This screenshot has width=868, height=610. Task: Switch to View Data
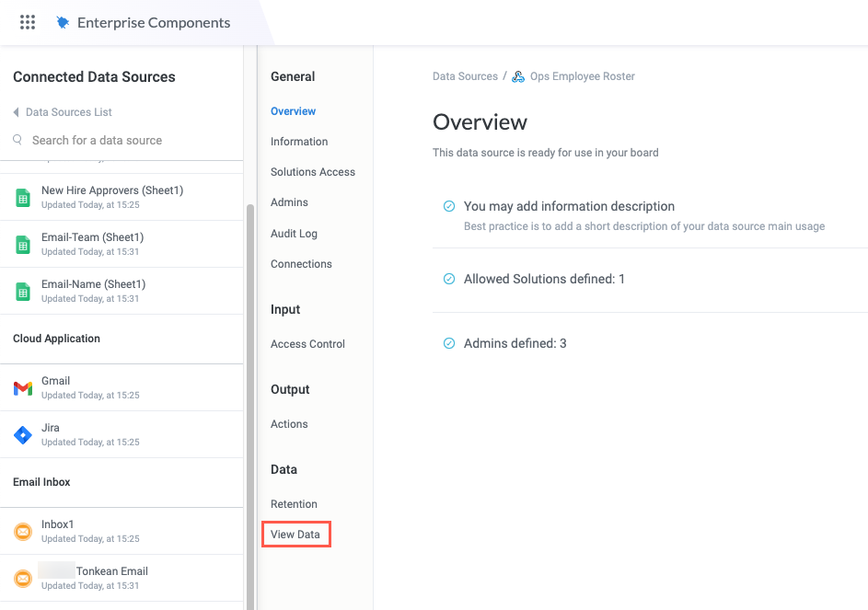295,534
